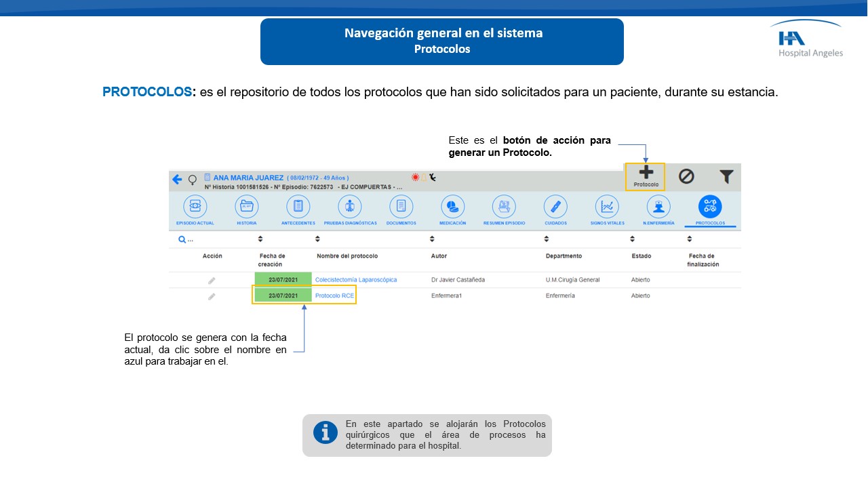
Task: Open the funnel filter icon
Action: 726,177
